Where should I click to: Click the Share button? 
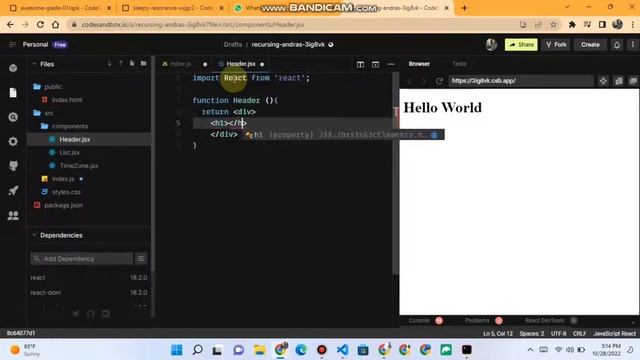pos(521,45)
